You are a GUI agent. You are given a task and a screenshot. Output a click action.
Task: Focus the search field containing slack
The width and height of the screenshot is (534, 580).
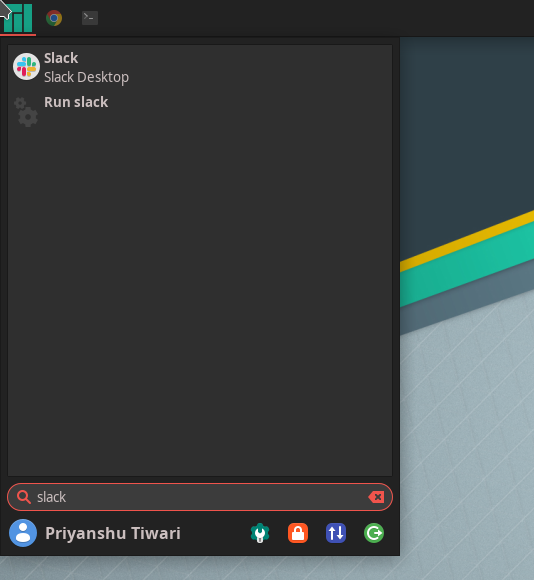[x=200, y=497]
